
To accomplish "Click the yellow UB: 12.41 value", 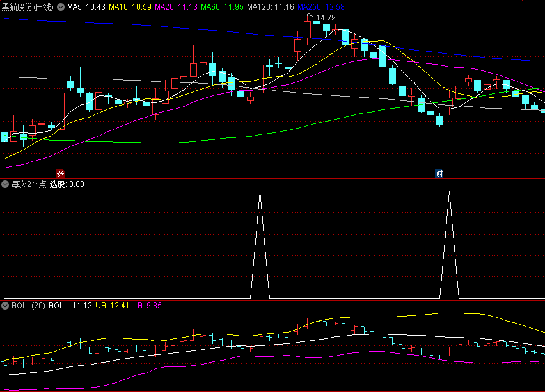I will (113, 306).
